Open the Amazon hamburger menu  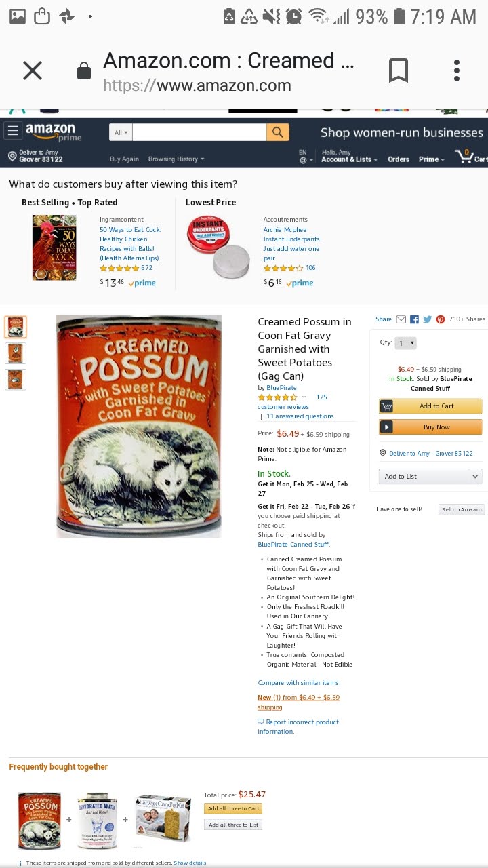point(13,130)
